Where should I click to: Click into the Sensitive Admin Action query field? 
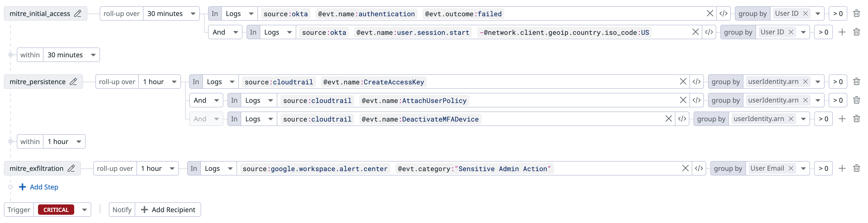click(613, 169)
